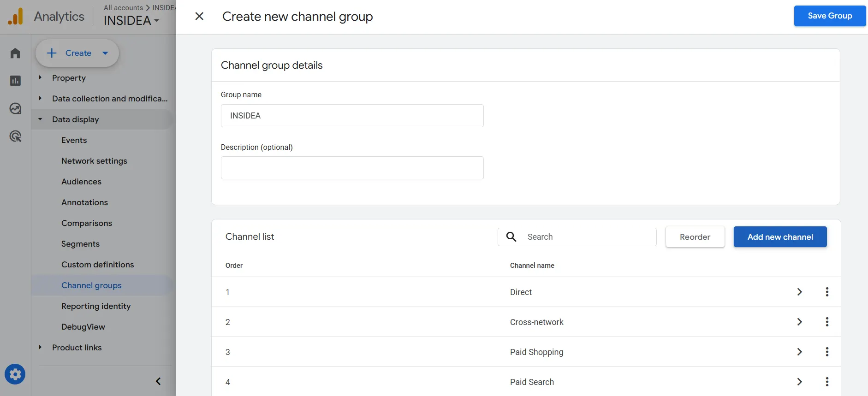Go to Annotations

coord(84,202)
